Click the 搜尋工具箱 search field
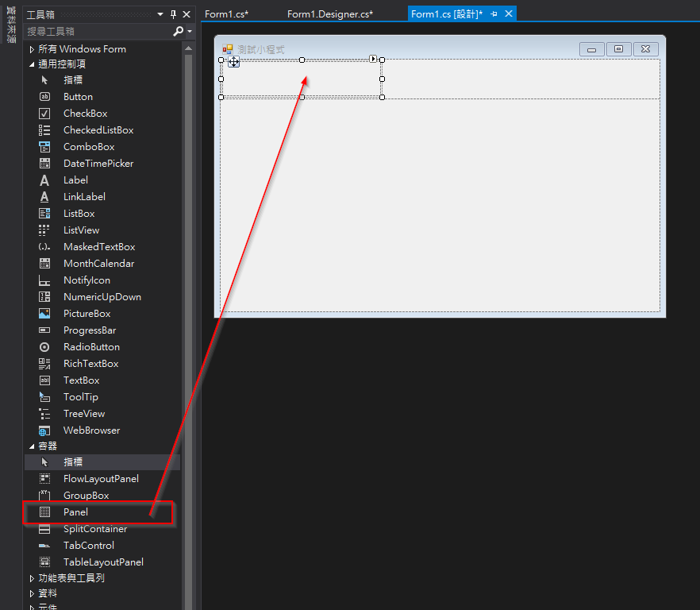 (x=95, y=31)
